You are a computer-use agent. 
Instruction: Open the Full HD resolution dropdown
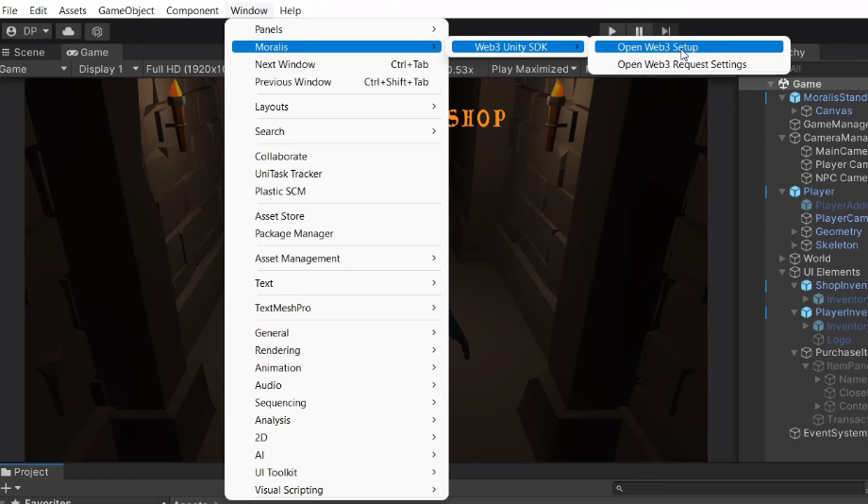185,69
